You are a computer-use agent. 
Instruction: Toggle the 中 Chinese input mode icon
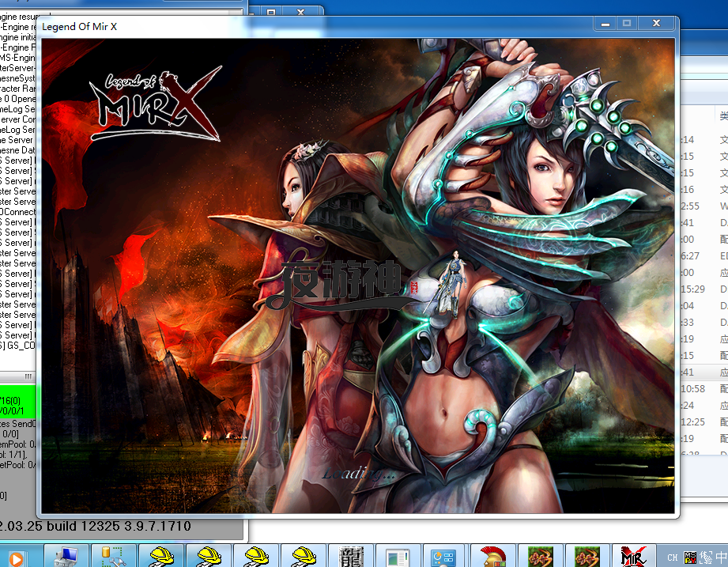(x=721, y=557)
